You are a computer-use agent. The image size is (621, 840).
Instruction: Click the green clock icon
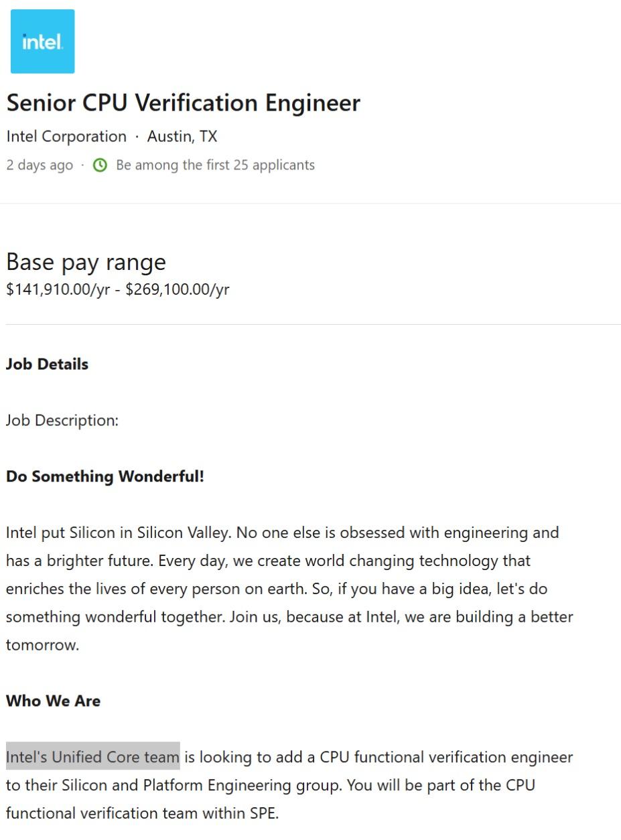point(100,165)
